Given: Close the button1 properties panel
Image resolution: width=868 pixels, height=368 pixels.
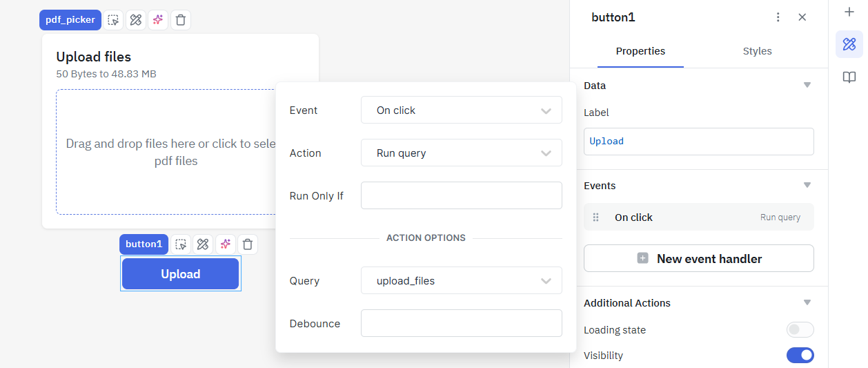Looking at the screenshot, I should 802,17.
